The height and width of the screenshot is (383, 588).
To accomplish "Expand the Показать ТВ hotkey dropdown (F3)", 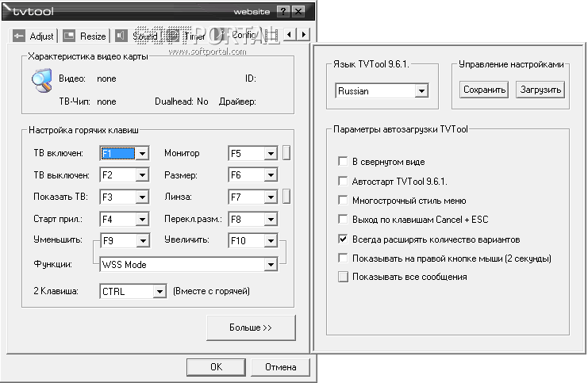I will coord(143,197).
